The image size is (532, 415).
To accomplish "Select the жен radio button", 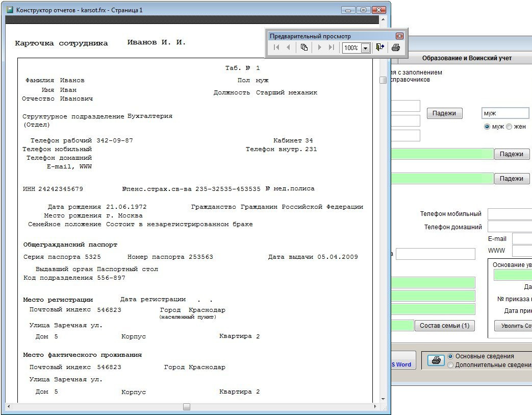I will click(x=509, y=127).
